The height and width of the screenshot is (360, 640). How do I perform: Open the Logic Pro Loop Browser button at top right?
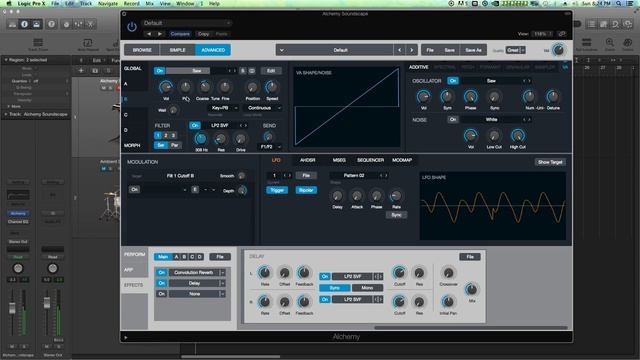(615, 24)
